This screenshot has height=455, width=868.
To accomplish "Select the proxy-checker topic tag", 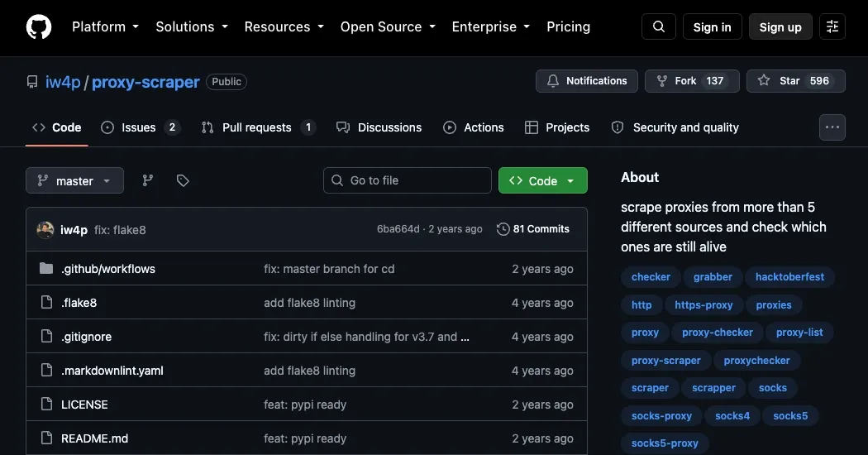I will (718, 333).
